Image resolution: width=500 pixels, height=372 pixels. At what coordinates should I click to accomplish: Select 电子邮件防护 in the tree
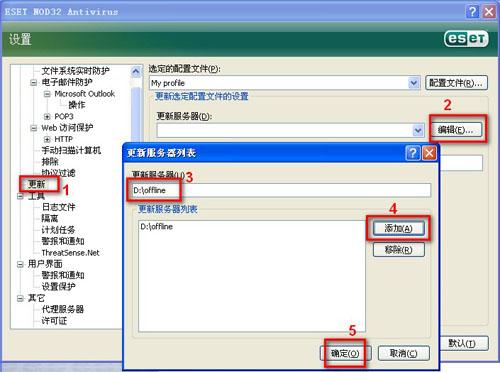(67, 82)
